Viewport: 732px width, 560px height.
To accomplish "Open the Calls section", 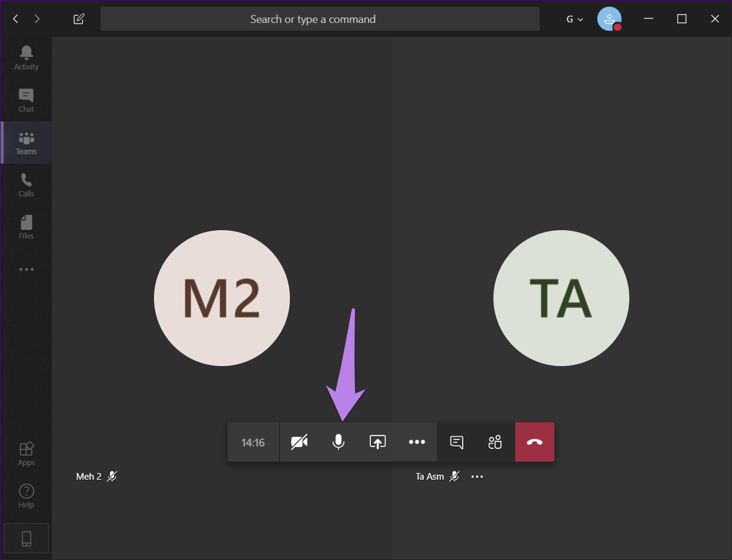I will point(26,185).
